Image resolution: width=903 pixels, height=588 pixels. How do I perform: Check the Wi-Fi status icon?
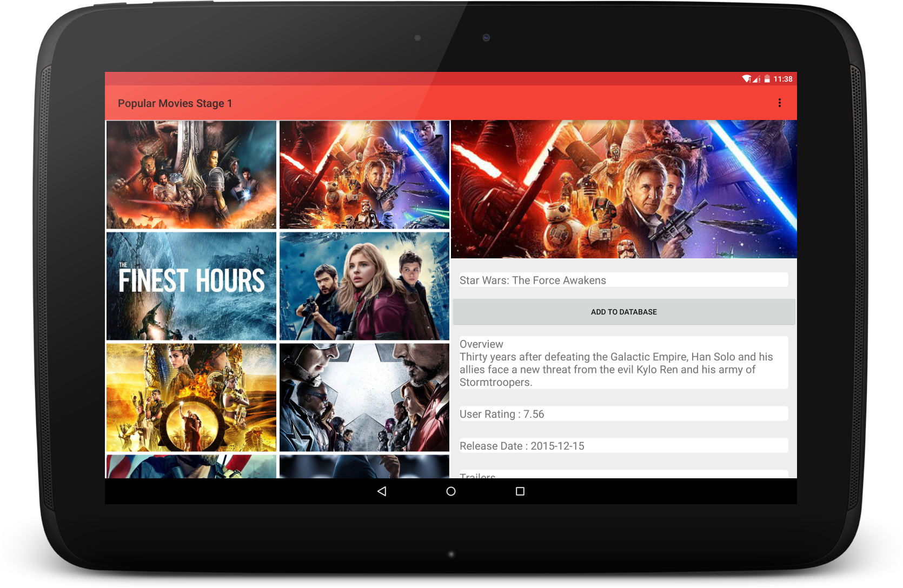(x=746, y=79)
